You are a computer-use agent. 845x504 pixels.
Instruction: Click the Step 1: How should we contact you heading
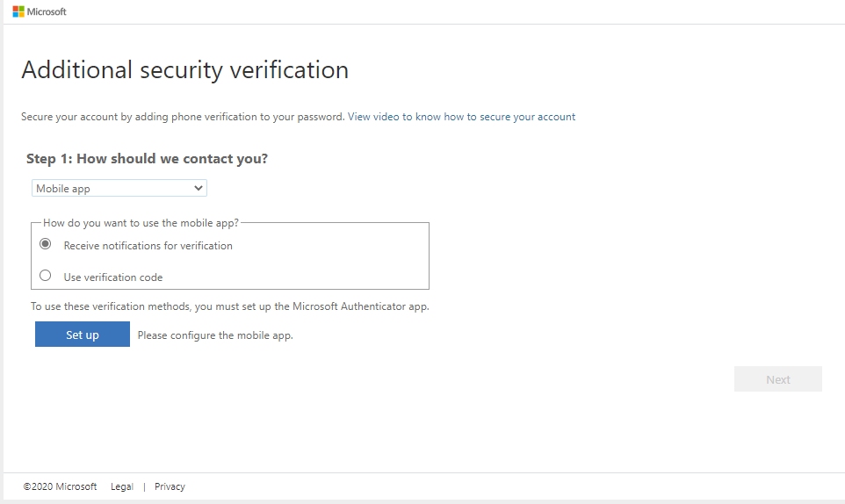(x=147, y=158)
